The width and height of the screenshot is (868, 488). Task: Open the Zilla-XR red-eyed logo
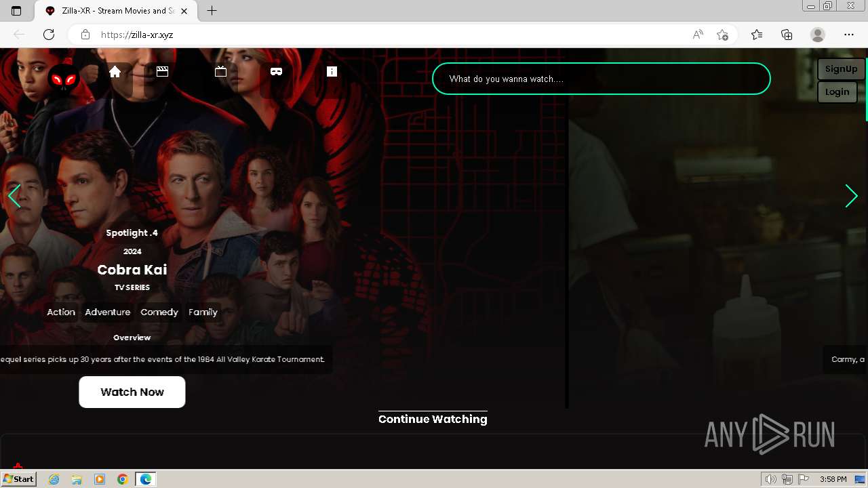[x=64, y=80]
